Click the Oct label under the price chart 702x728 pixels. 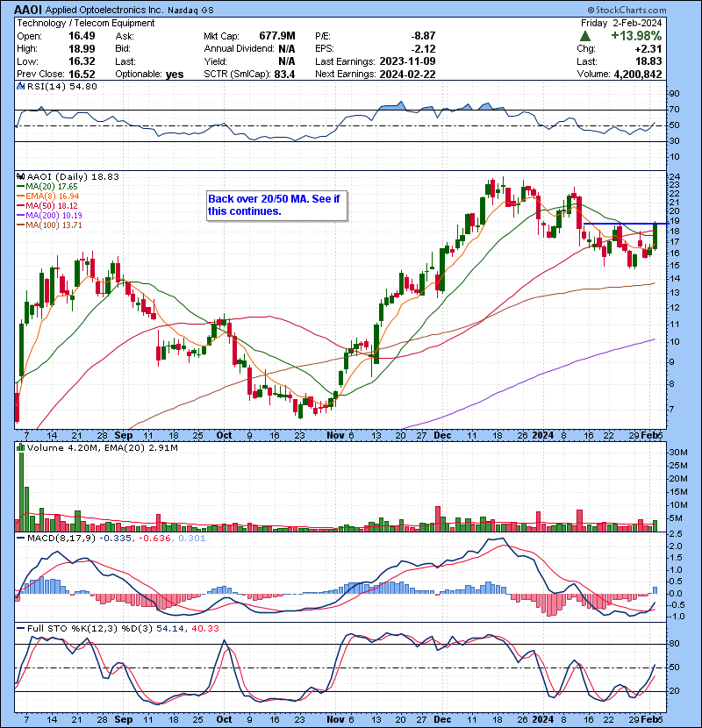(224, 436)
